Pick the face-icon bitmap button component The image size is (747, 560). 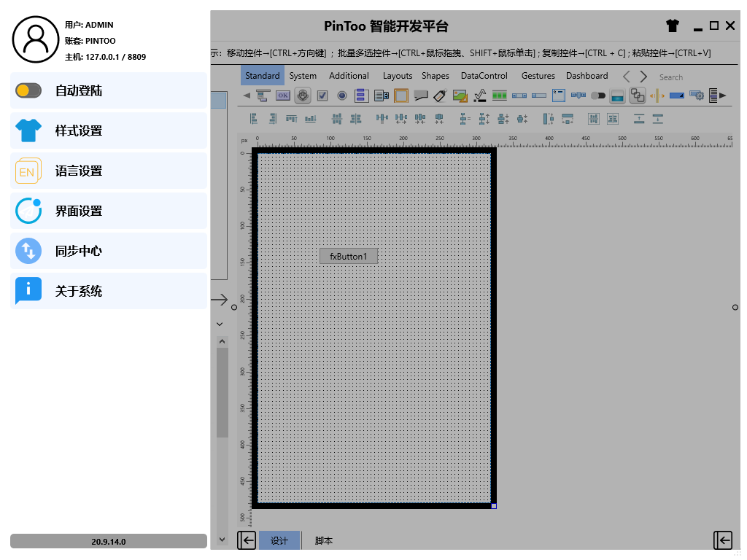click(303, 96)
